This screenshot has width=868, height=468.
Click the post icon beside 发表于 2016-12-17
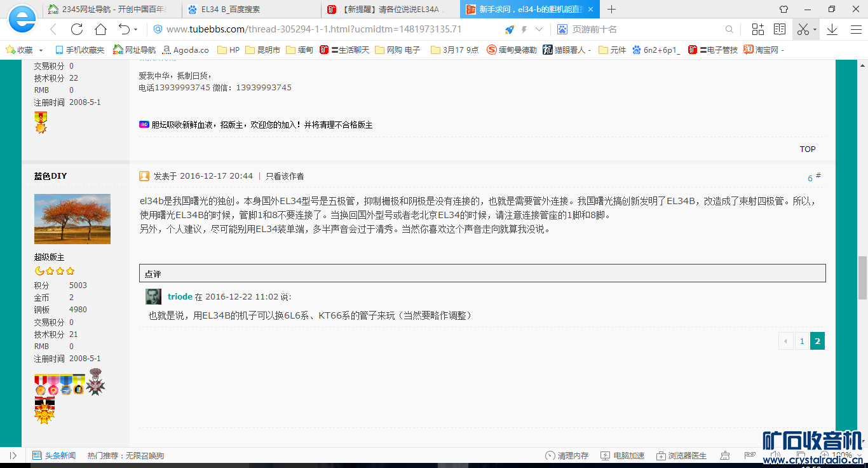144,176
